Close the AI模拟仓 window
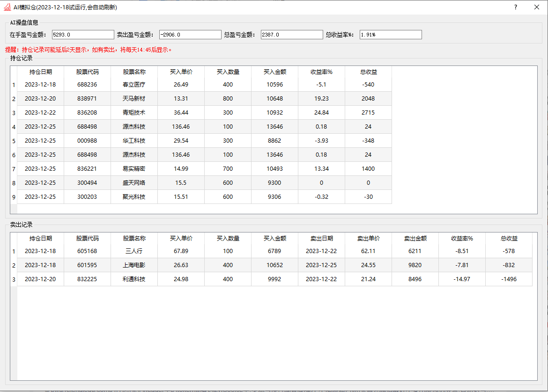Image resolution: width=548 pixels, height=392 pixels. click(537, 7)
